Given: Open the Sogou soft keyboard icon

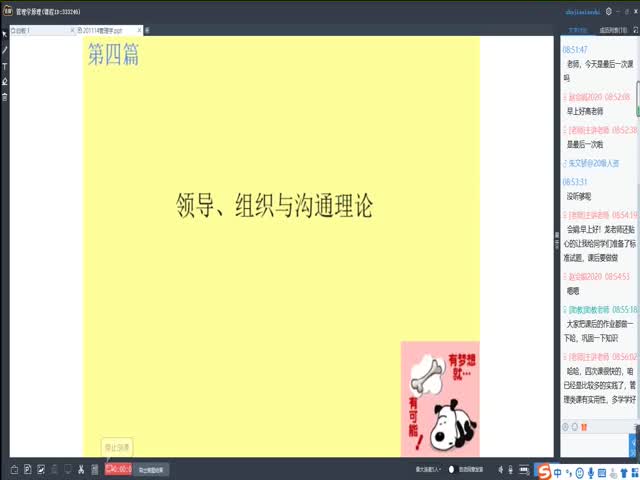Looking at the screenshot, I should (x=602, y=473).
